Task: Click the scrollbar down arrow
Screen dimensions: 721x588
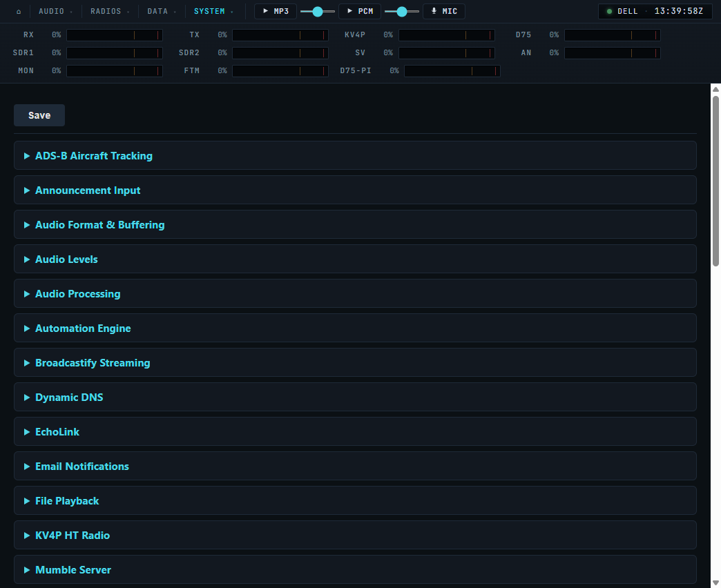Action: [715, 583]
